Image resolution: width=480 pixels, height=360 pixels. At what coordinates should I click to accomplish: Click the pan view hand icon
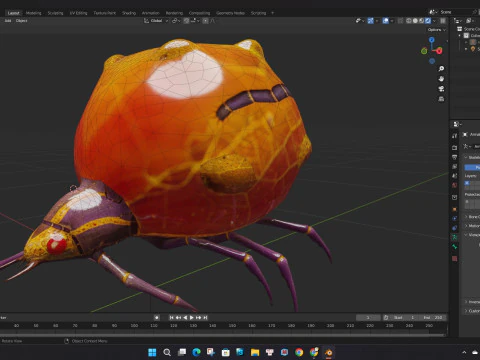click(x=441, y=79)
